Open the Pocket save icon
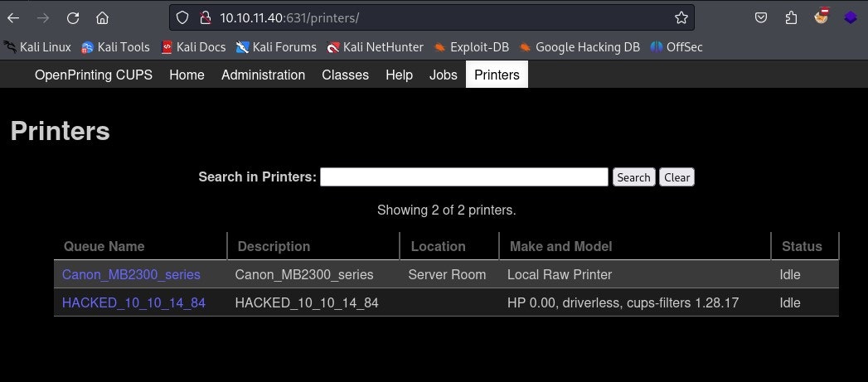This screenshot has height=382, width=868. point(761,17)
